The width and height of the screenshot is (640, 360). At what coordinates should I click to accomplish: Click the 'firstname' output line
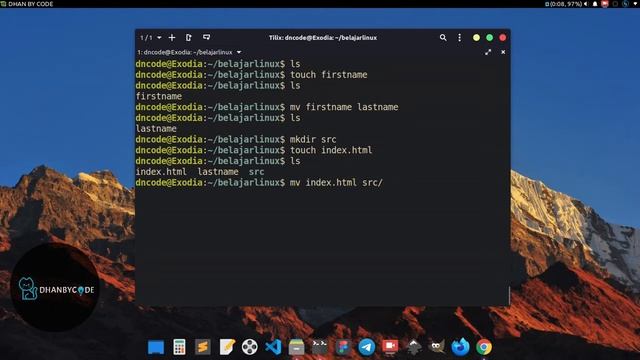[x=159, y=96]
